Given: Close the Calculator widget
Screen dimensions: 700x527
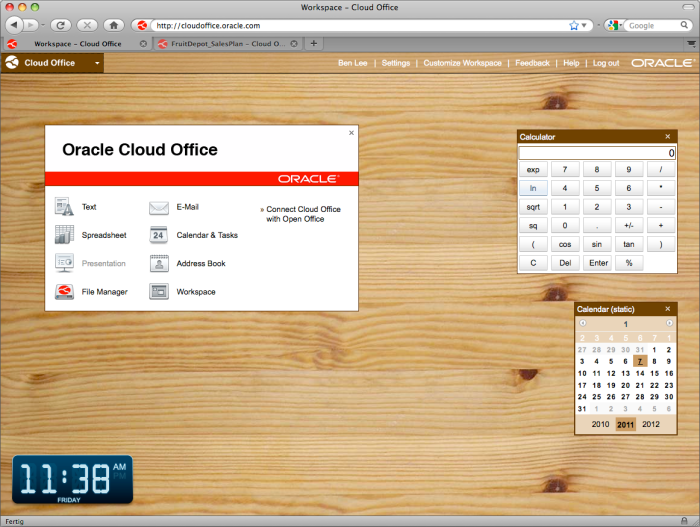Looking at the screenshot, I should click(667, 137).
